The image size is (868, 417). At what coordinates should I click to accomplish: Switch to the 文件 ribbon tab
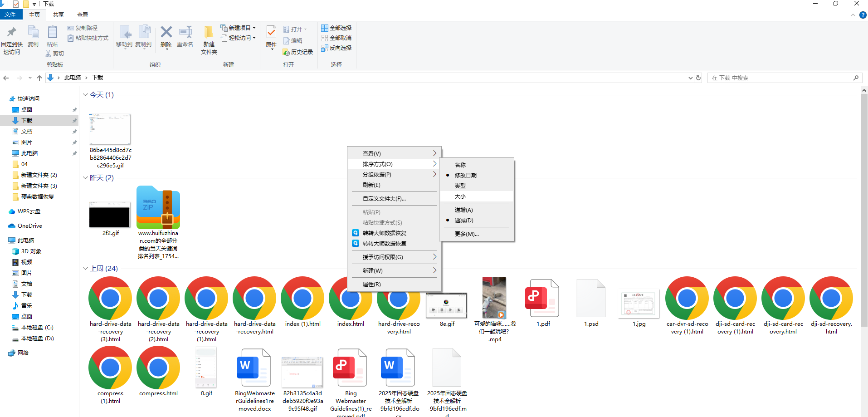click(x=10, y=15)
